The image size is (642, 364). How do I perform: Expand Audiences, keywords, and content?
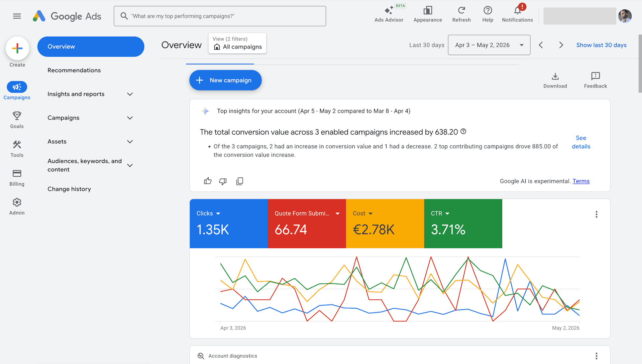pos(90,165)
